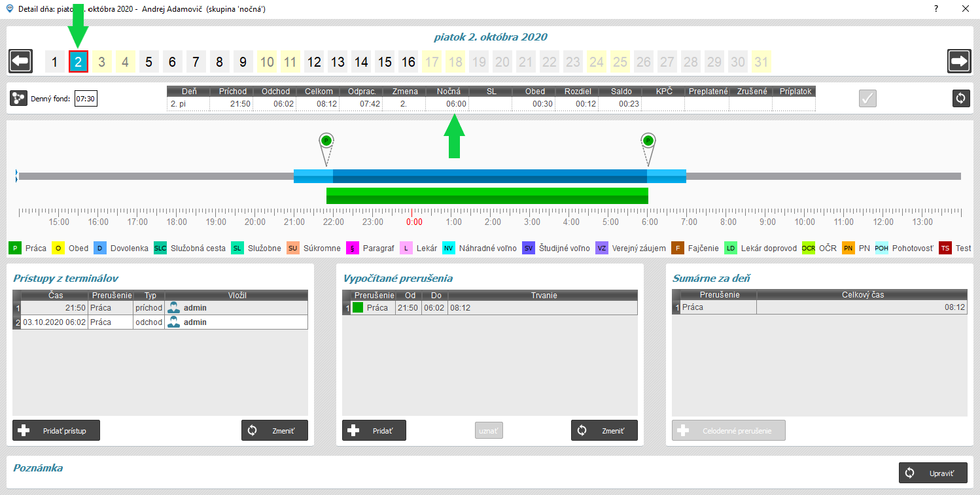Click the L Lekár legend icon
The width and height of the screenshot is (980, 495).
pyautogui.click(x=406, y=248)
